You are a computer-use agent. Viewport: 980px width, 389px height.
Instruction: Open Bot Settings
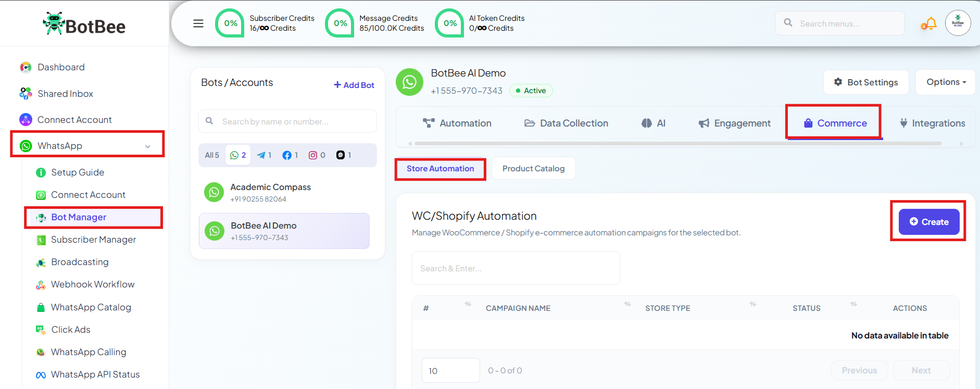(866, 82)
